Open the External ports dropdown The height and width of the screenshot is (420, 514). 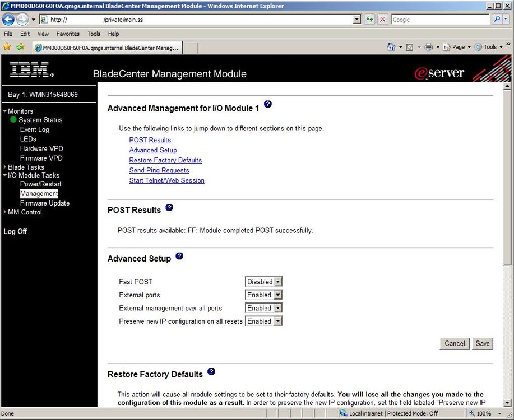coord(263,295)
